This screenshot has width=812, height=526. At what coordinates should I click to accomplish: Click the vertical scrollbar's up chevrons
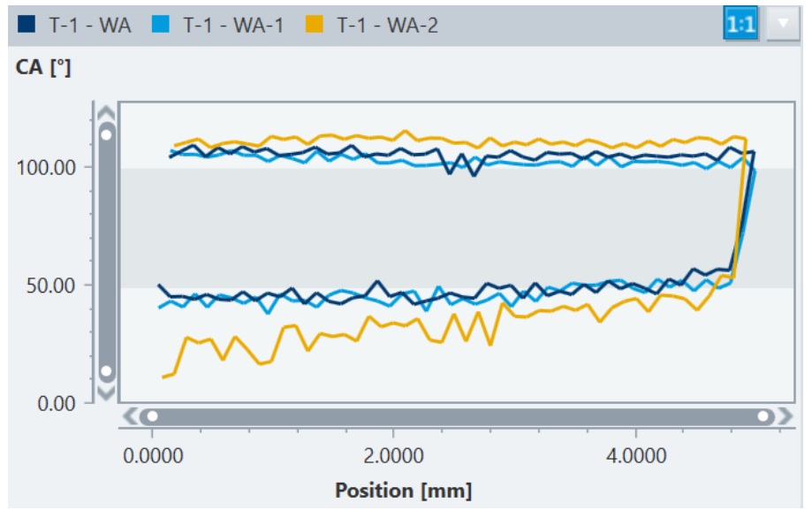tap(106, 113)
